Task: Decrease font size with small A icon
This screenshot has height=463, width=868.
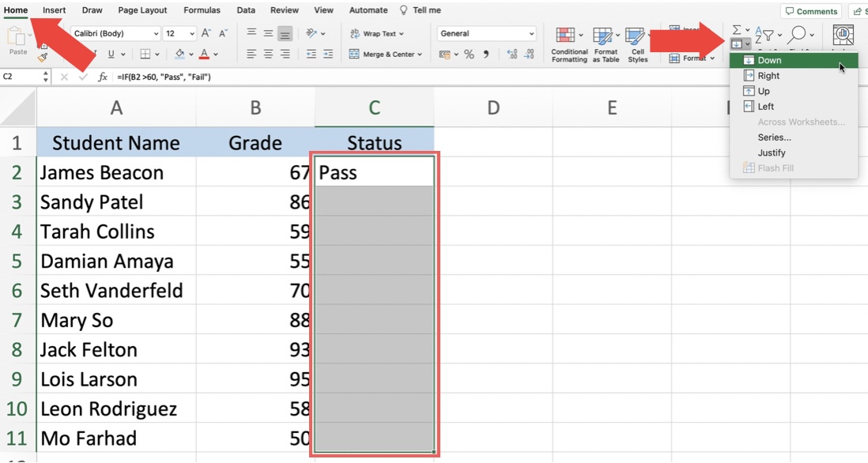Action: coord(223,33)
